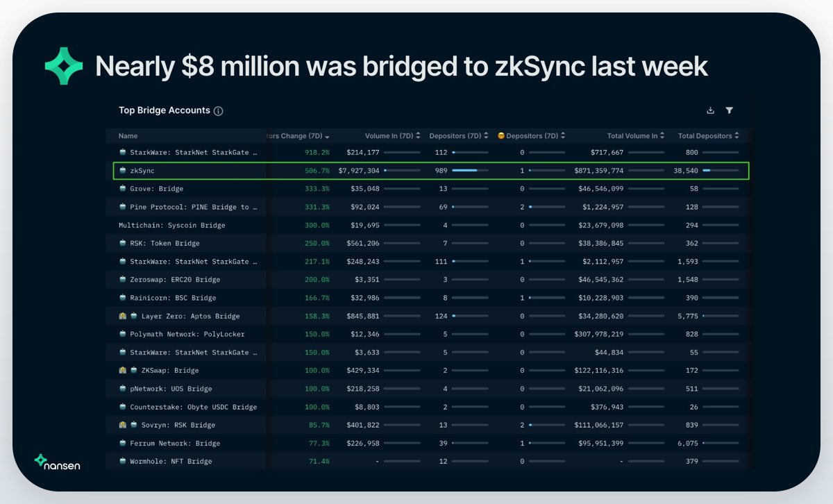Click the 6,075 total depositors value

tap(688, 443)
